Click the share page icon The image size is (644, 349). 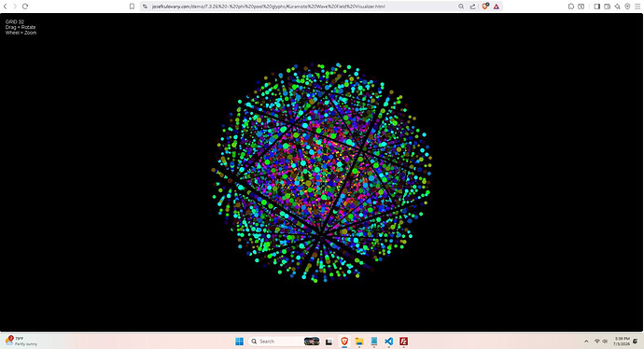[x=472, y=7]
